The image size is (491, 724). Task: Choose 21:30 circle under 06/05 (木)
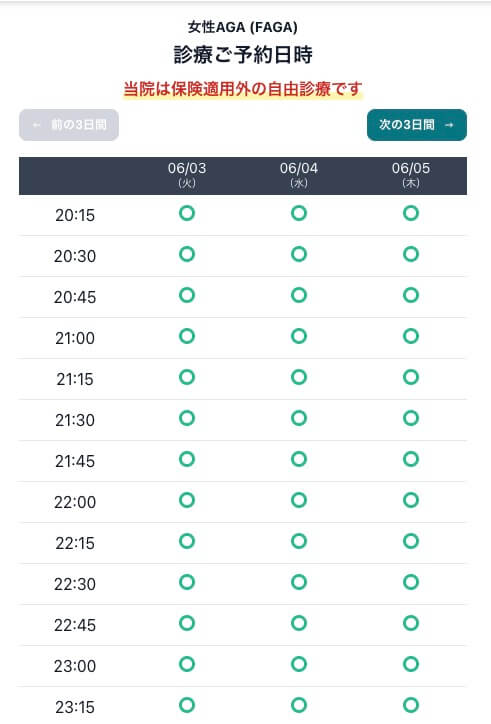[411, 418]
